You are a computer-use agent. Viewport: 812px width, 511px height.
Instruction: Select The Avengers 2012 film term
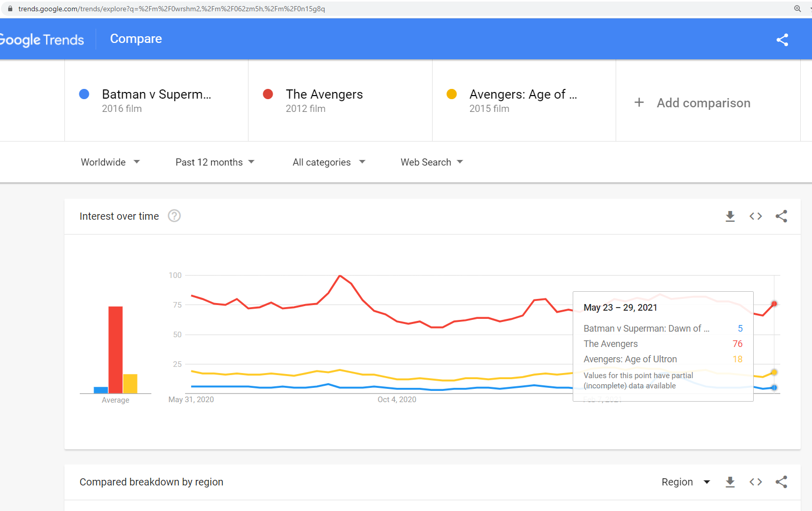340,101
